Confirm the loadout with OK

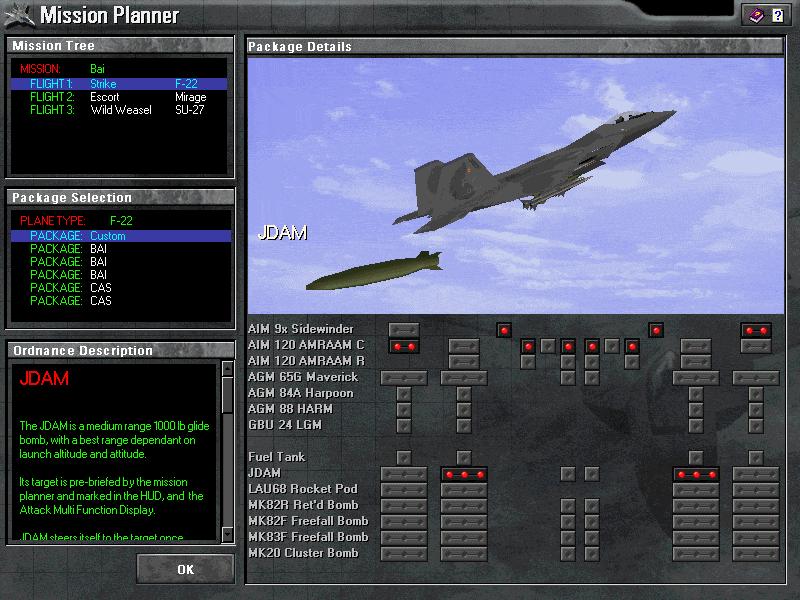click(x=185, y=569)
